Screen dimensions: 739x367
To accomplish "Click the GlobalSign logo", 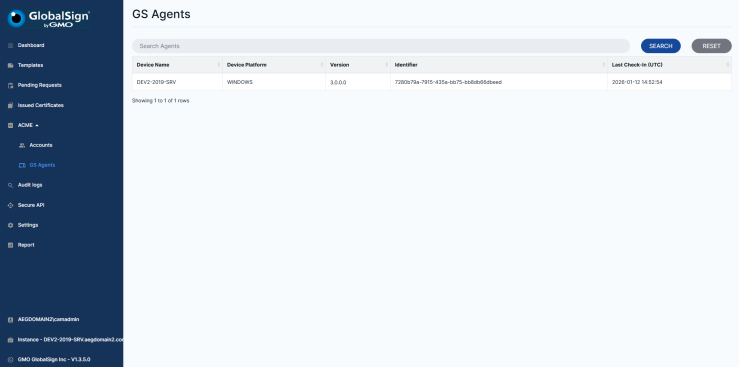I will tap(49, 18).
